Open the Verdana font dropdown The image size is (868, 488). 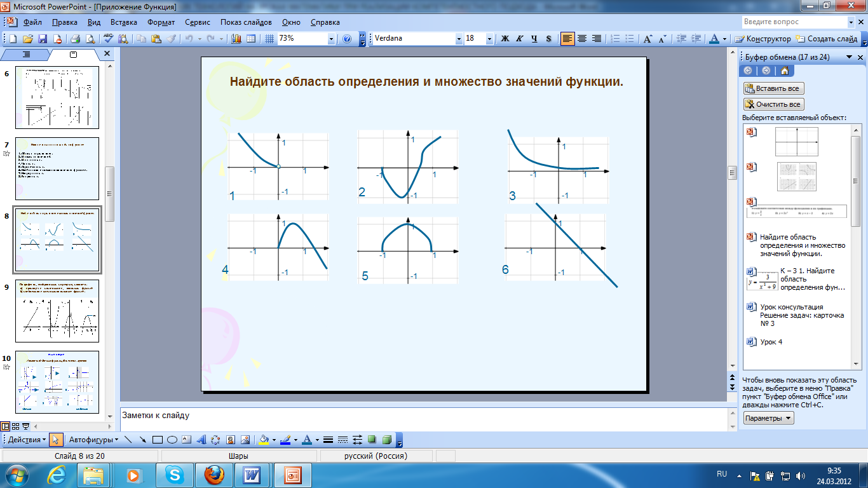[459, 39]
